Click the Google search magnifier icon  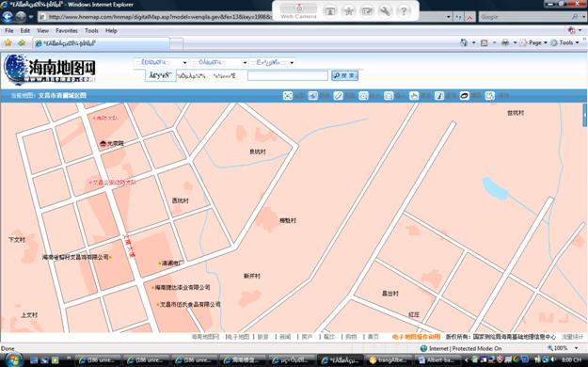[575, 17]
